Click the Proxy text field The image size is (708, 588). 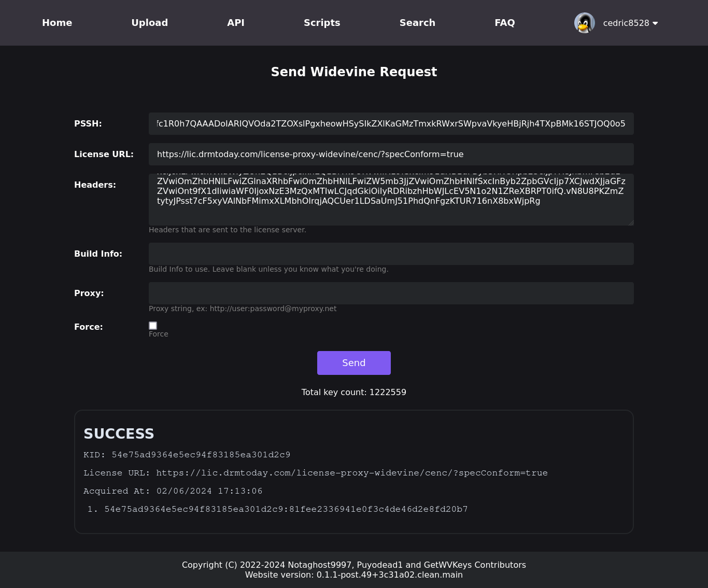click(x=391, y=293)
